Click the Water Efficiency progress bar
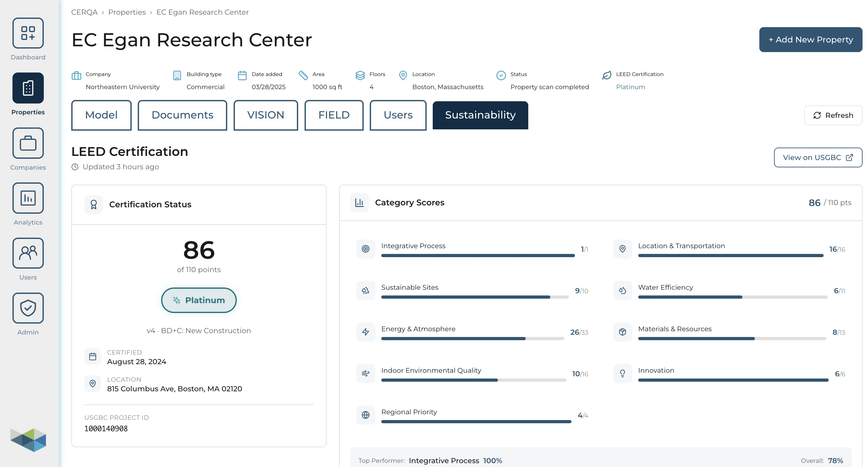 click(732, 297)
